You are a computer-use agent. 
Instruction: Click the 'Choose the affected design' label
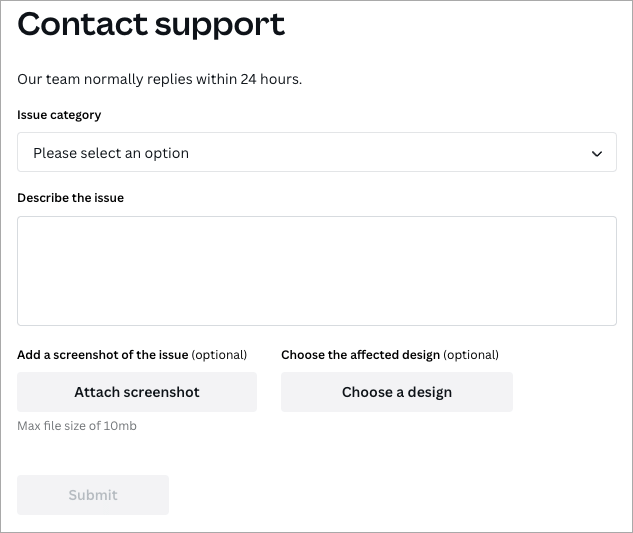coord(360,355)
